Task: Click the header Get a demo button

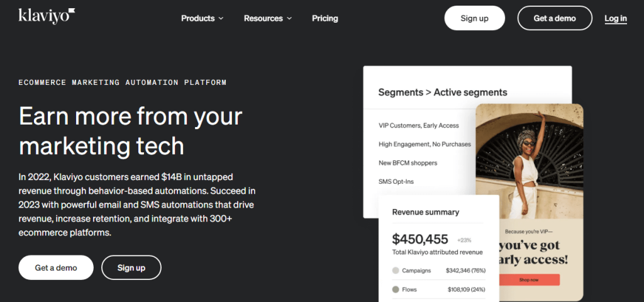Action: coord(555,18)
